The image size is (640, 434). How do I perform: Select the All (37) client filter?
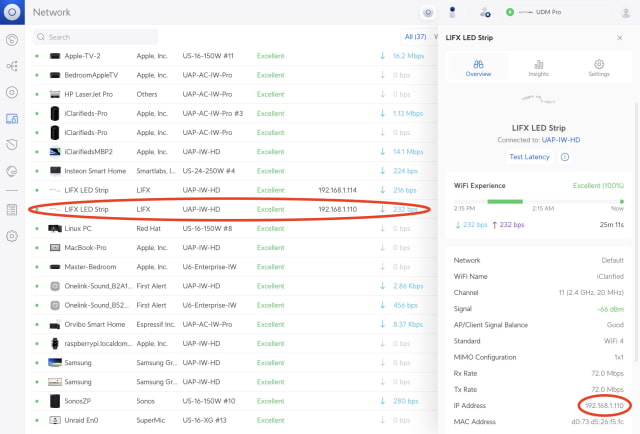(x=415, y=37)
